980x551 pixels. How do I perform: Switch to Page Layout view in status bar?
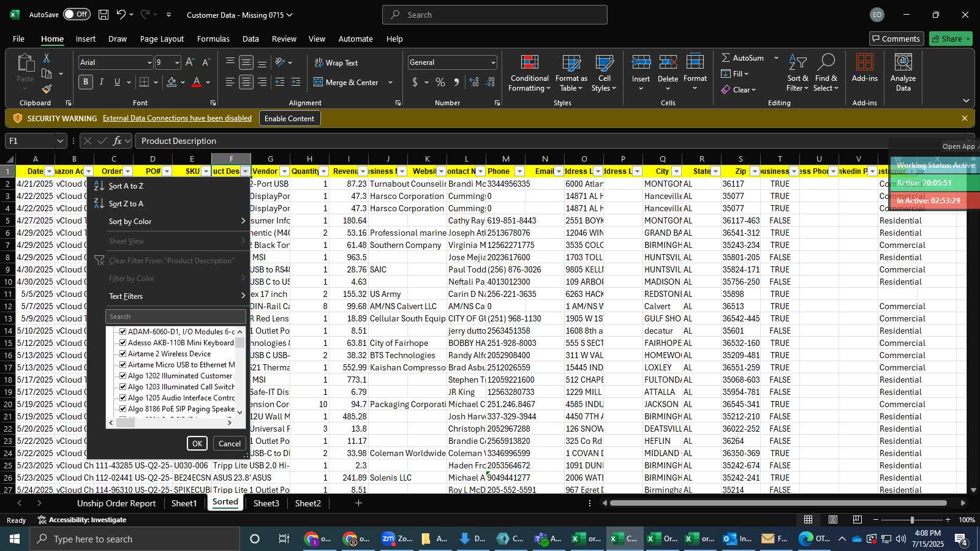click(x=833, y=520)
